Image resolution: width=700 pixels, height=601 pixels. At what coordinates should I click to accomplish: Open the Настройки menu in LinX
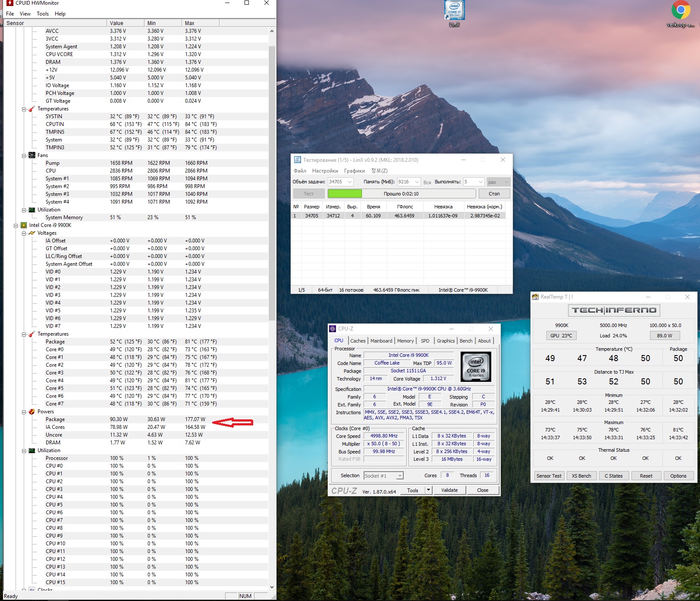(325, 171)
